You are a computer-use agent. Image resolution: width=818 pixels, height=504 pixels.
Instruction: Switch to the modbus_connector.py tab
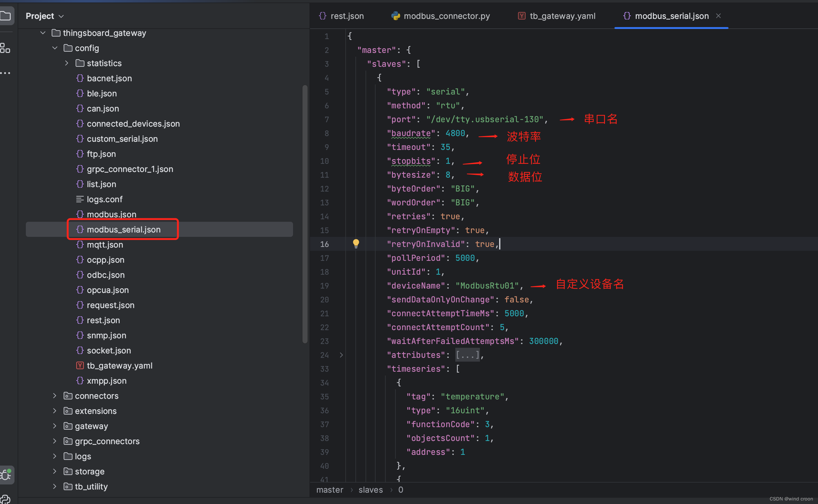441,16
